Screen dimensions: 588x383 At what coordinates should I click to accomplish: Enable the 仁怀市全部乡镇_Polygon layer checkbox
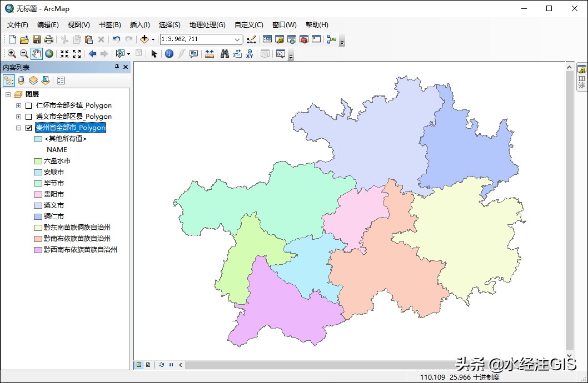pos(29,105)
